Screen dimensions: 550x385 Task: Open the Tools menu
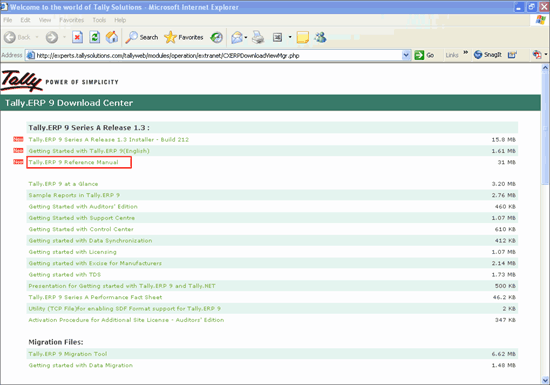tap(99, 20)
